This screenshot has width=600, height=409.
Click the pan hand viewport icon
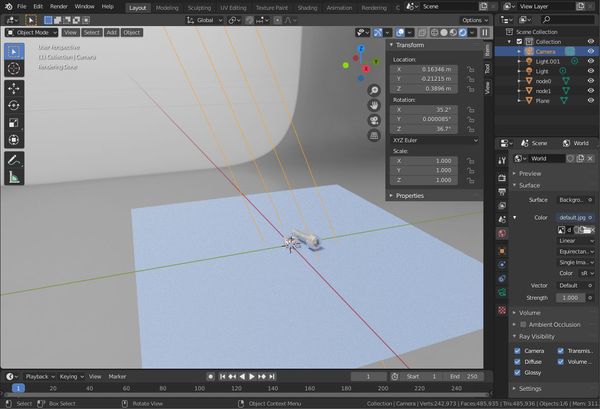pos(374,105)
